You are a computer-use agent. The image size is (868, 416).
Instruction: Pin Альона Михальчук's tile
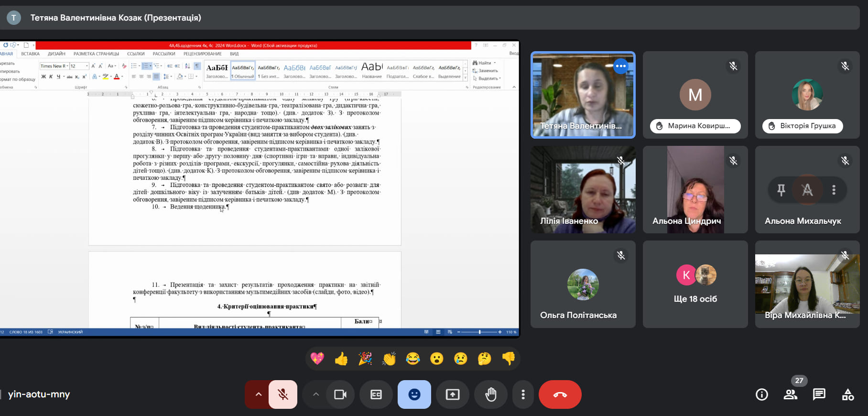coord(781,190)
